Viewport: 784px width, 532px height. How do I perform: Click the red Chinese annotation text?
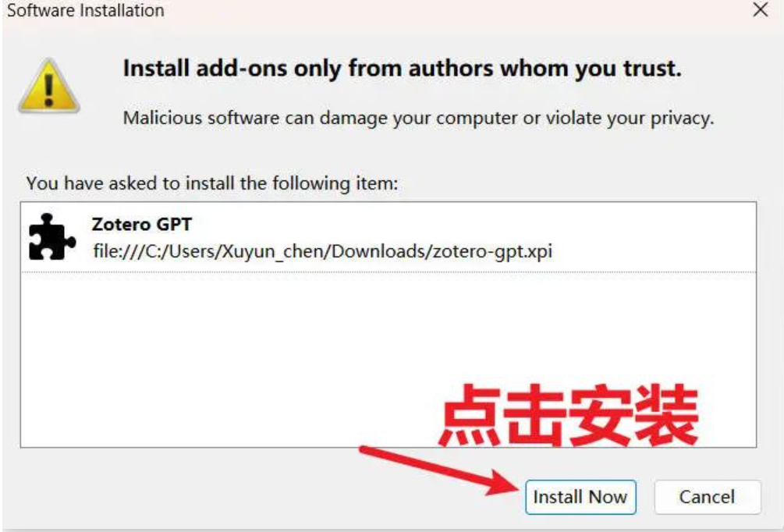coord(567,415)
